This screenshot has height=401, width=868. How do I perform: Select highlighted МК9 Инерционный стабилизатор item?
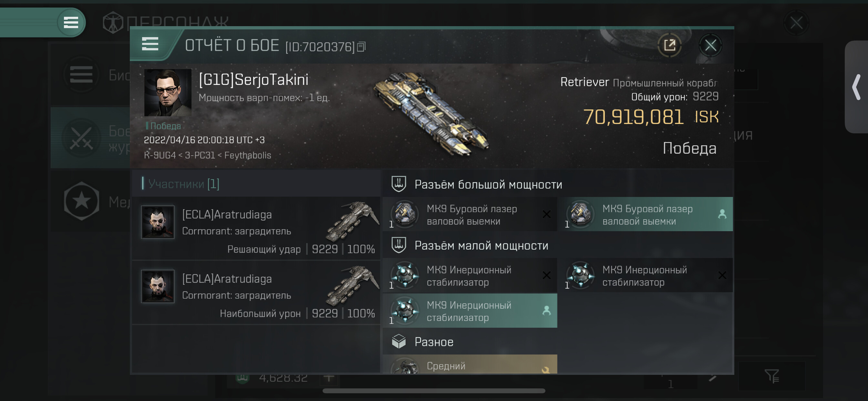coord(470,311)
